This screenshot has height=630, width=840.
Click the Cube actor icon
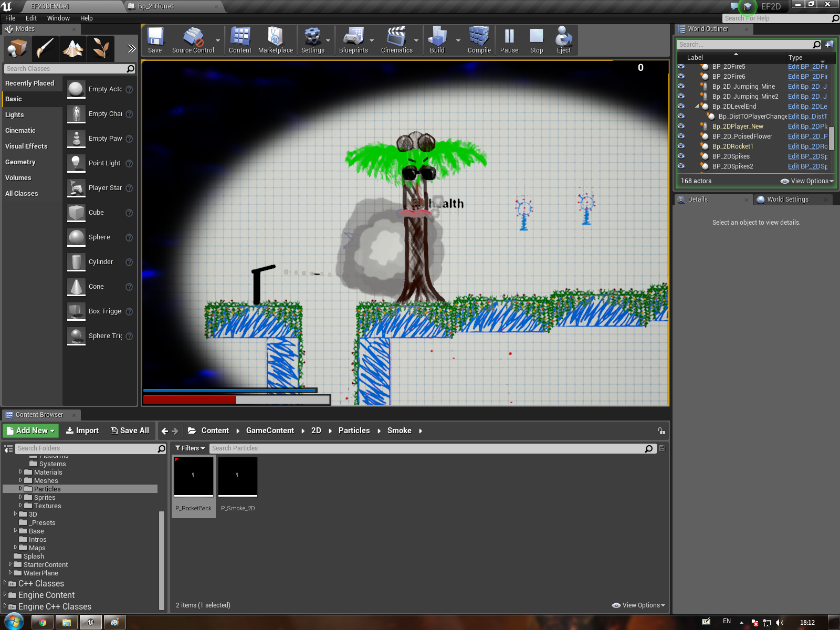[77, 213]
